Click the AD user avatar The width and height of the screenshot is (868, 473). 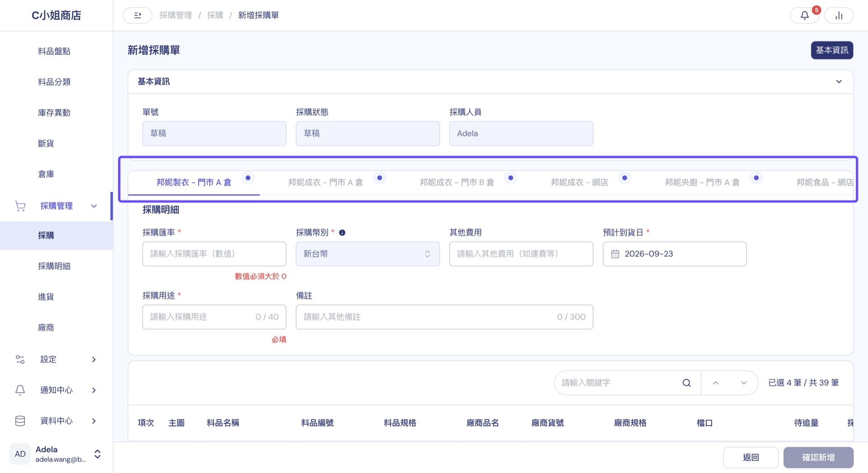(20, 454)
